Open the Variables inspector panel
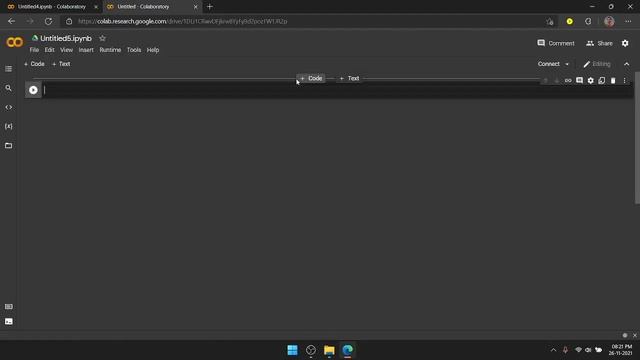Screen dimensions: 640x360 pyautogui.click(x=9, y=127)
